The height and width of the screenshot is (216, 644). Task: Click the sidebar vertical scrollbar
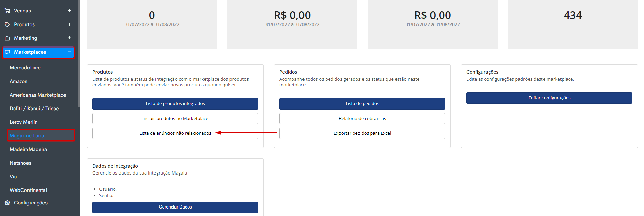click(x=79, y=54)
